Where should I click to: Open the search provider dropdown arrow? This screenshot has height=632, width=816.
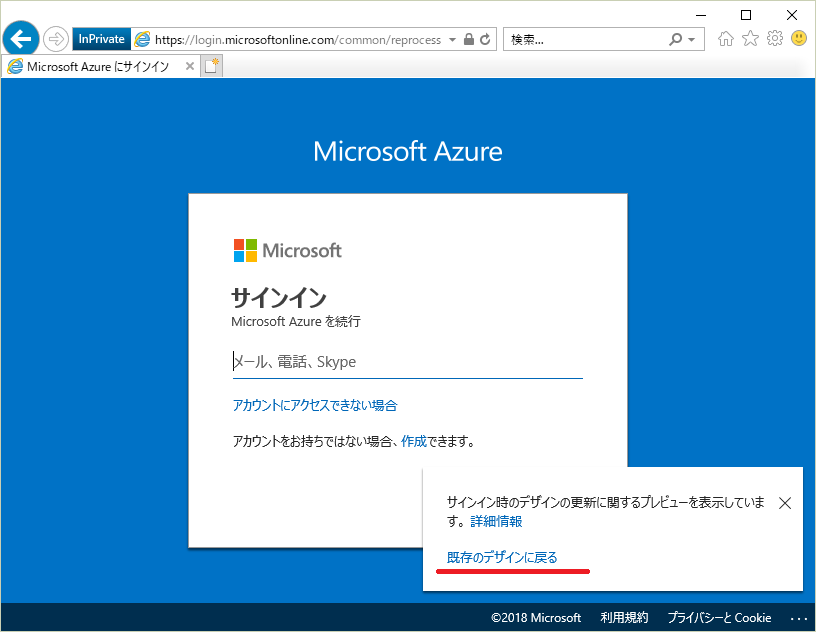point(692,40)
